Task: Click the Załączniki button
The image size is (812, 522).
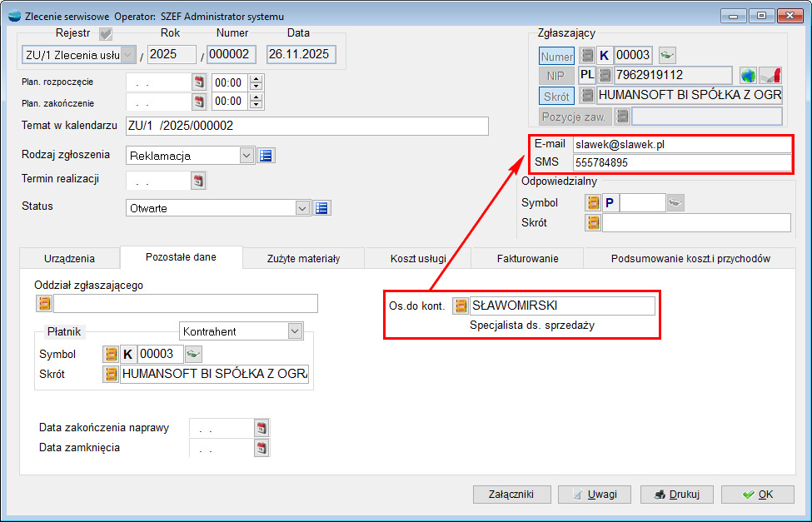Action: tap(511, 494)
